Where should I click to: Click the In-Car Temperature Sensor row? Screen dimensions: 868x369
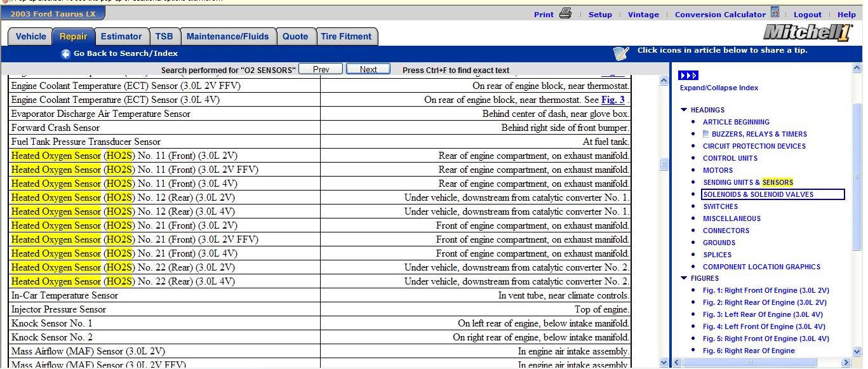click(x=320, y=295)
